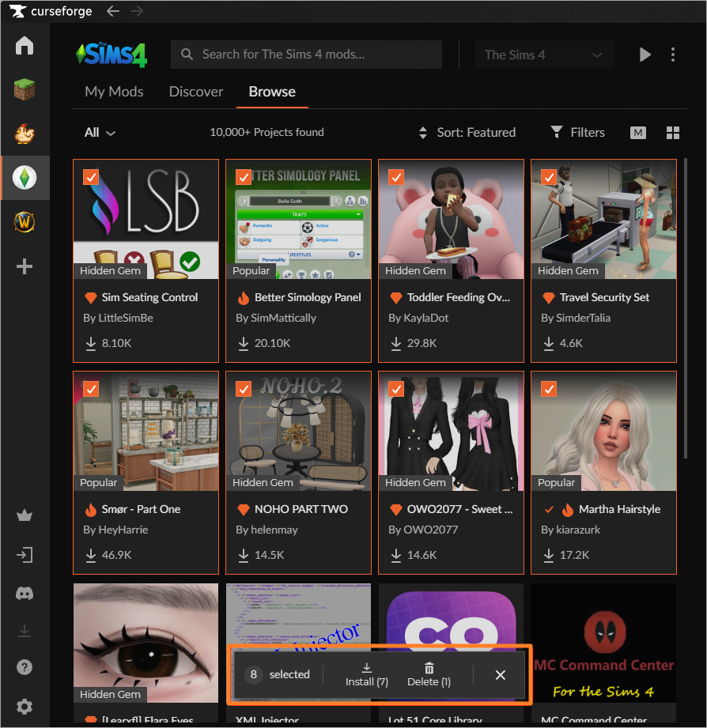Open author SimMattically link

point(283,318)
